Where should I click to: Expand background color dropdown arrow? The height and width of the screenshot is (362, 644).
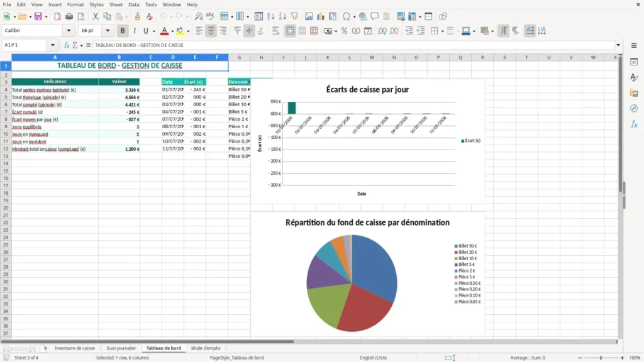[188, 31]
